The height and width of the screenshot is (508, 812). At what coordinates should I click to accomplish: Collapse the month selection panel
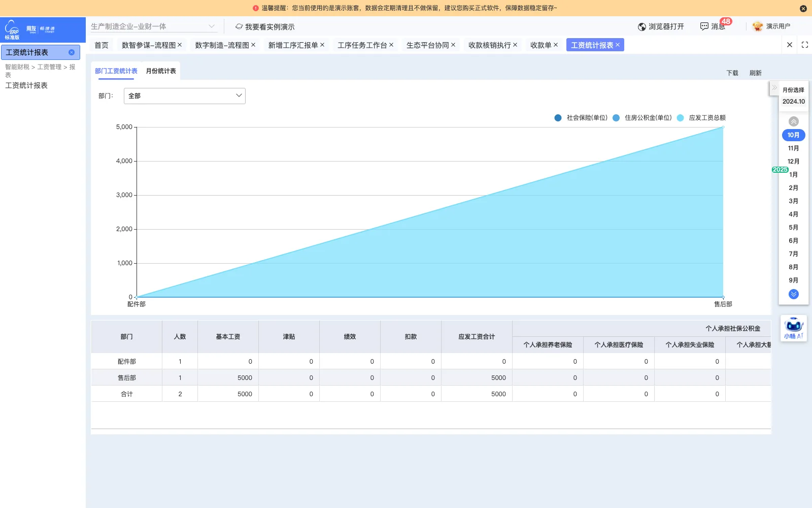(x=774, y=87)
